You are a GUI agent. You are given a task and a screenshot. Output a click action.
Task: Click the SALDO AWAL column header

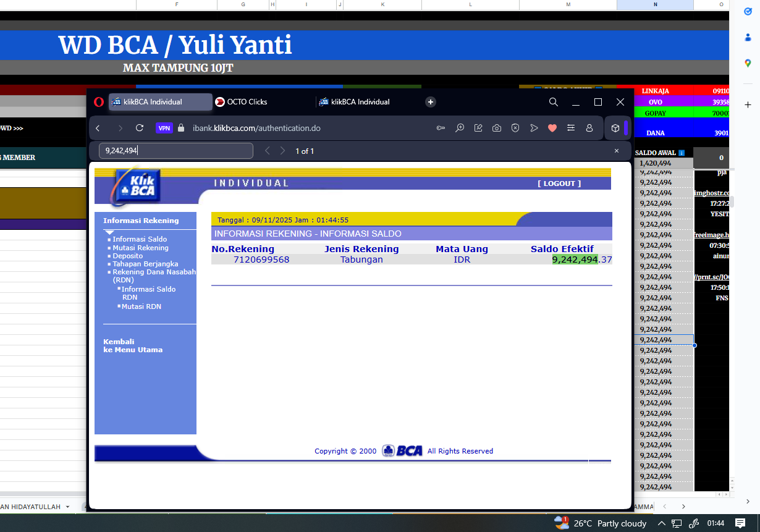tap(660, 153)
